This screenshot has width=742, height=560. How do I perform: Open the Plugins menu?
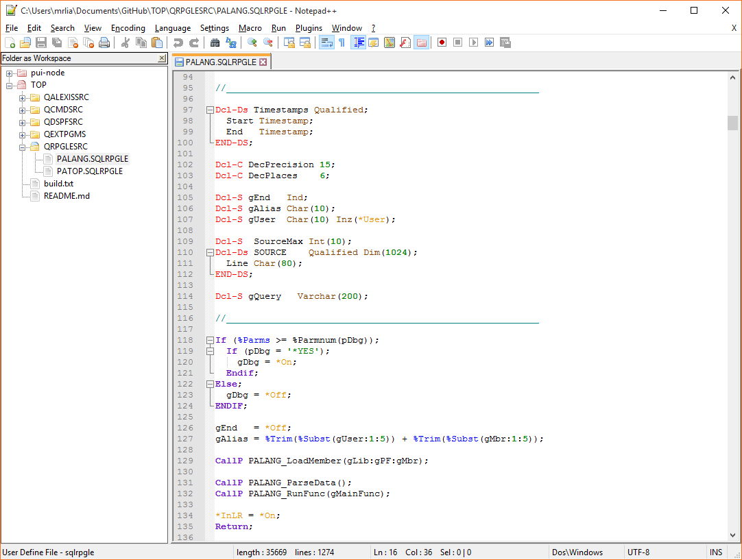click(309, 28)
